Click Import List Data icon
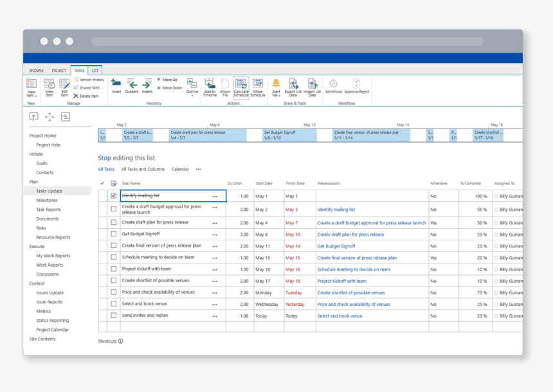Screen dimensions: 553x392 click(x=312, y=87)
